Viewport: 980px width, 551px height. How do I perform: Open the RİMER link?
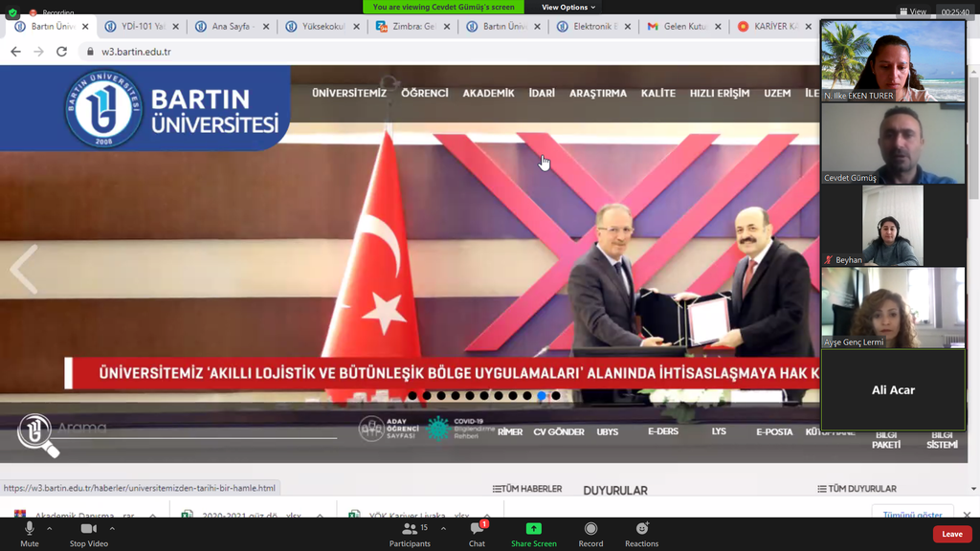pyautogui.click(x=510, y=431)
